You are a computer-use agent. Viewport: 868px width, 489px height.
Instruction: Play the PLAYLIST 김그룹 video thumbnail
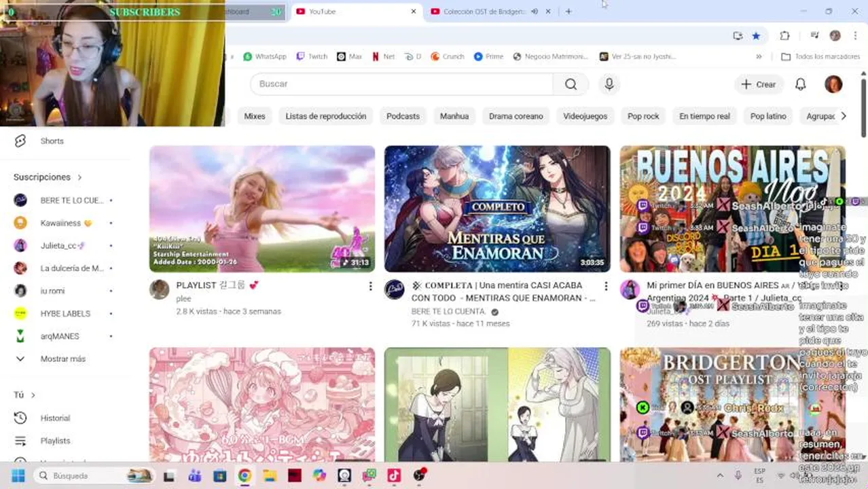(262, 209)
